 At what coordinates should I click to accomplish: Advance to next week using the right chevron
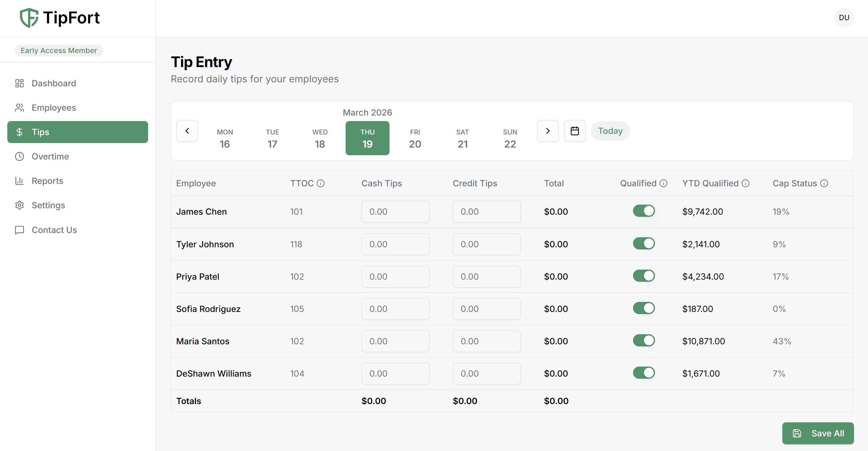tap(548, 131)
